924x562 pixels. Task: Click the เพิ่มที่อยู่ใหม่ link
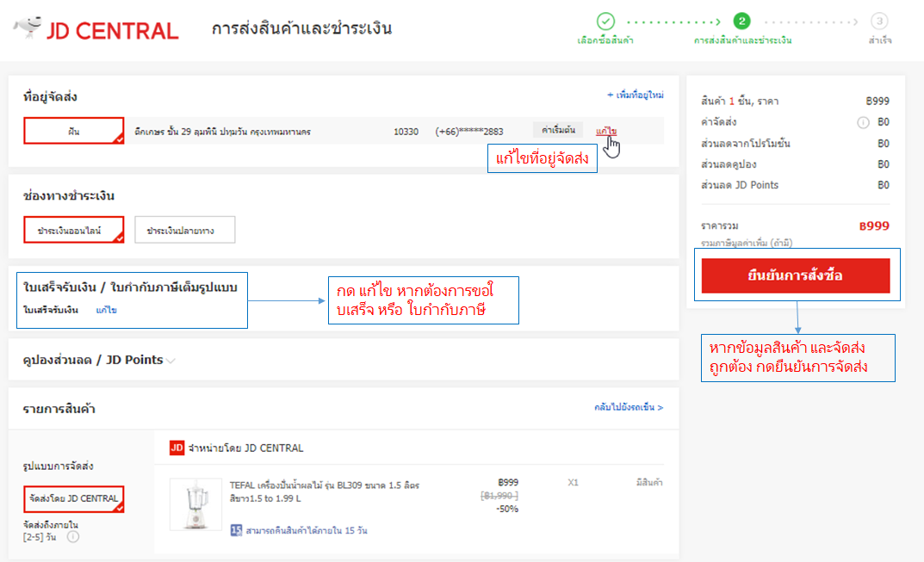636,95
